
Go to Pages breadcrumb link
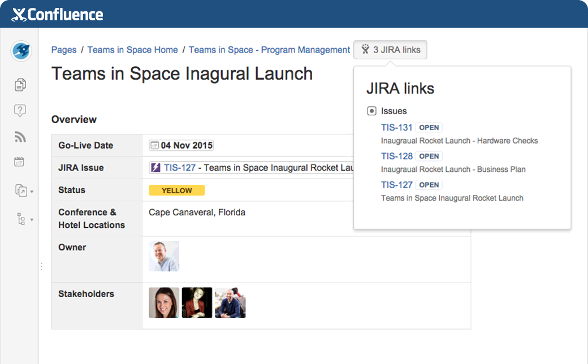coord(64,50)
